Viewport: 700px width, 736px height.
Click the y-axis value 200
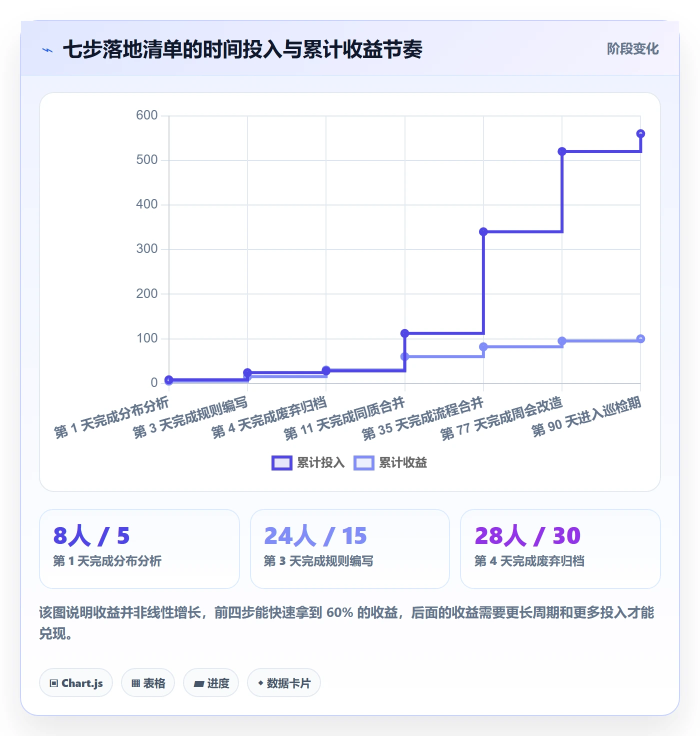147,293
